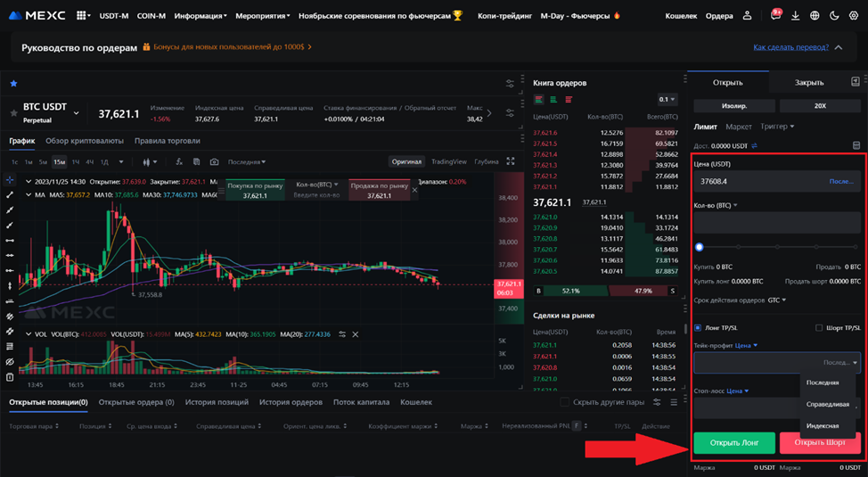Open the chart screenshot camera icon
This screenshot has height=477, width=868.
point(214,162)
